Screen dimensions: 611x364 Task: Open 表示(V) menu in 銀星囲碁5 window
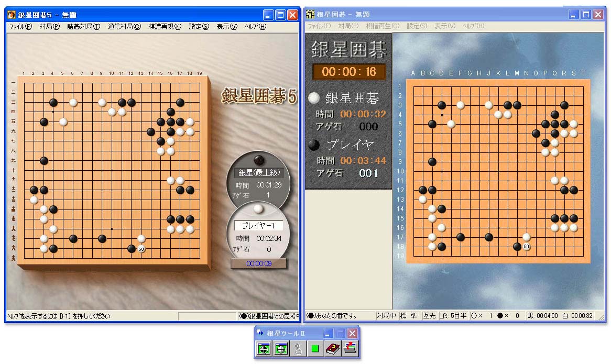click(x=227, y=27)
